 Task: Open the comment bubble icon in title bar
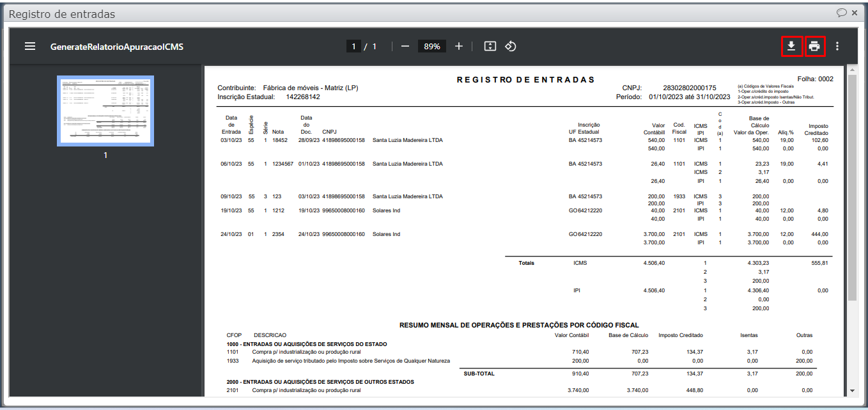(842, 13)
